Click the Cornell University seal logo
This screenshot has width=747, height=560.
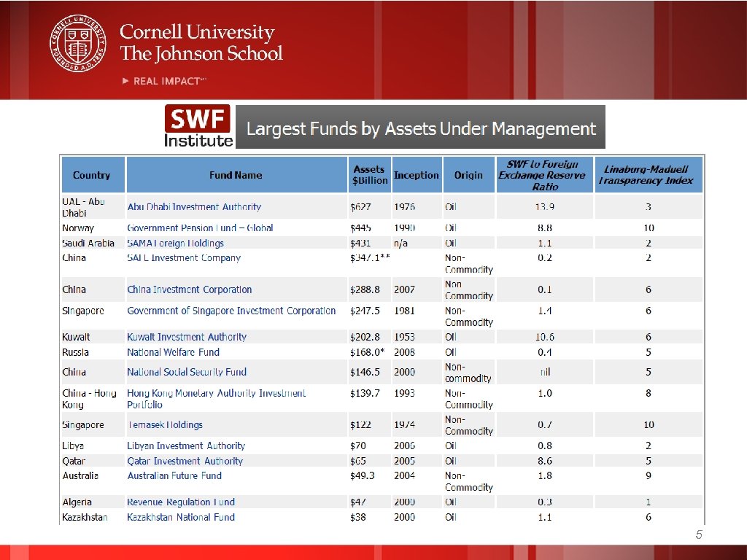pos(78,43)
